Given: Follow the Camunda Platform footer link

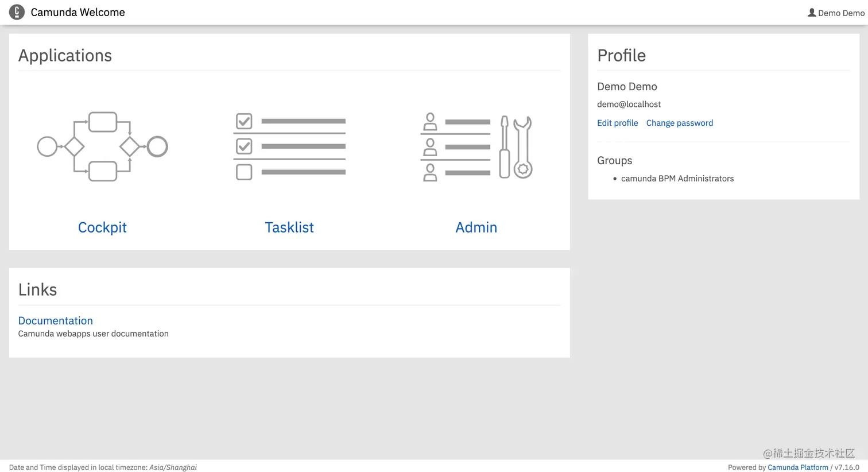Looking at the screenshot, I should point(798,467).
